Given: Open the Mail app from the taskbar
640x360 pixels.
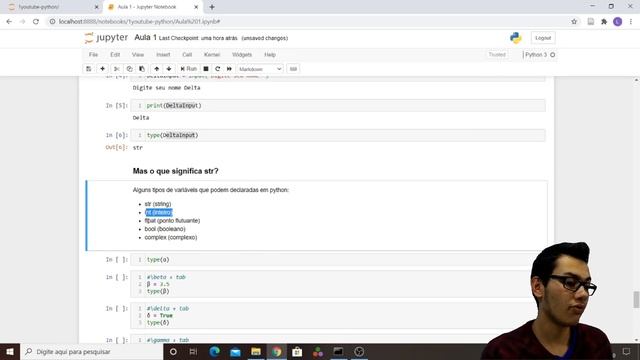Looking at the screenshot, I should coord(235,351).
